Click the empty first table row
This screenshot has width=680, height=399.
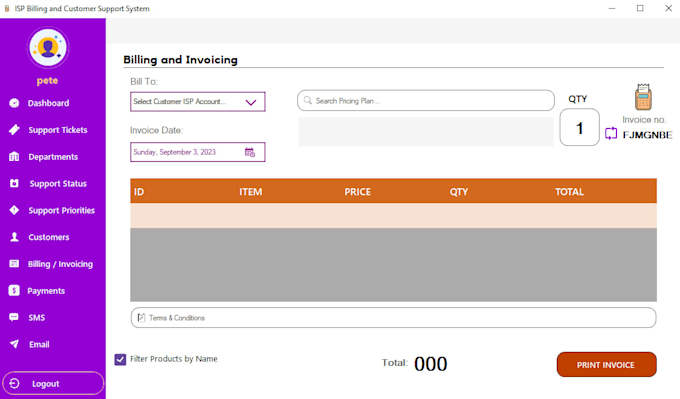point(393,216)
